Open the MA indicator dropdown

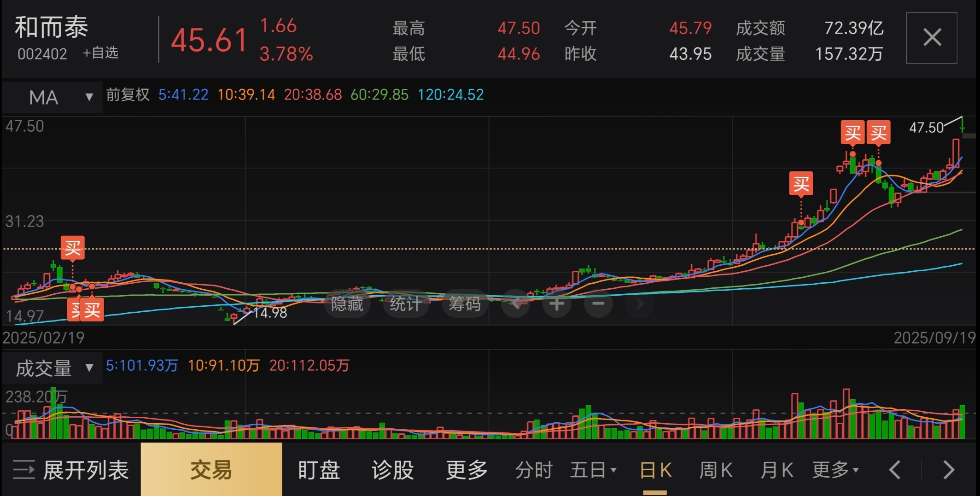coord(52,97)
